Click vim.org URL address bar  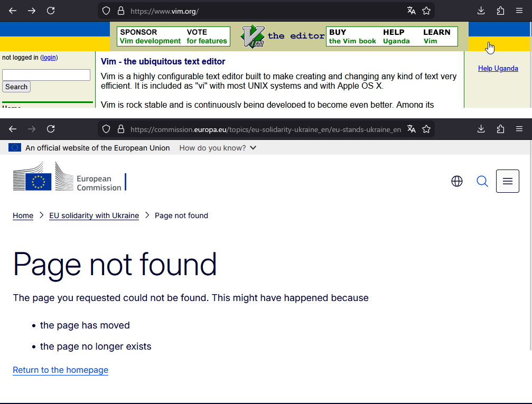click(266, 11)
